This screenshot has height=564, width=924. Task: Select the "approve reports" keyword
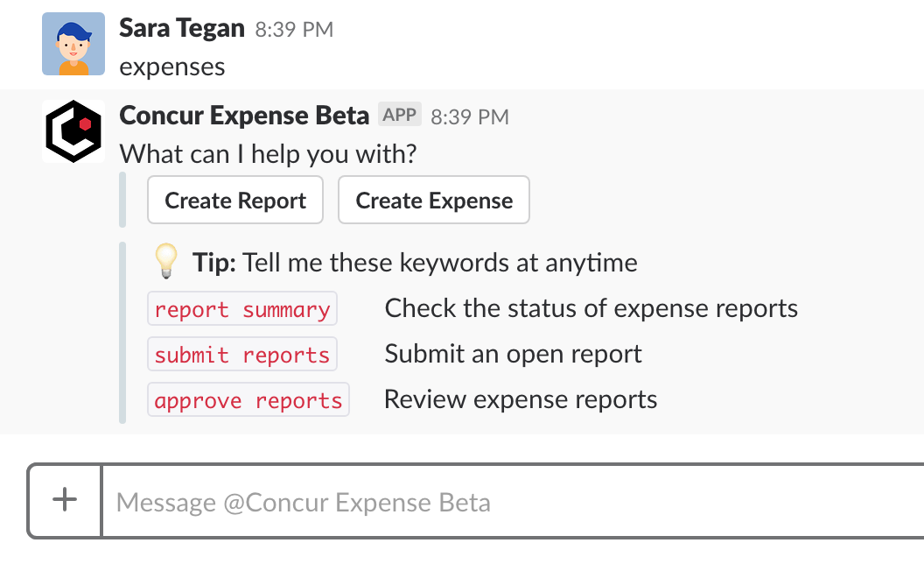click(x=248, y=400)
